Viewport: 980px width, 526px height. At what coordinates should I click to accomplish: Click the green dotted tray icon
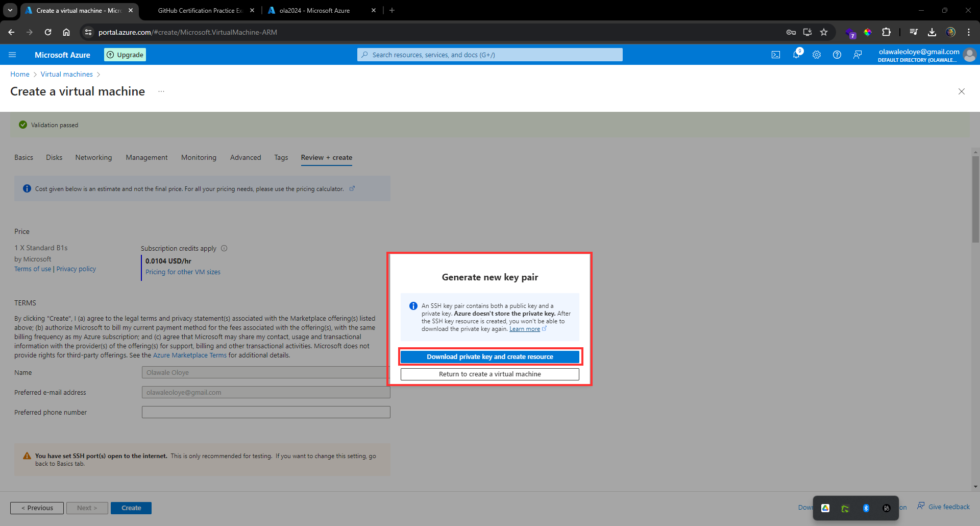[x=845, y=509]
